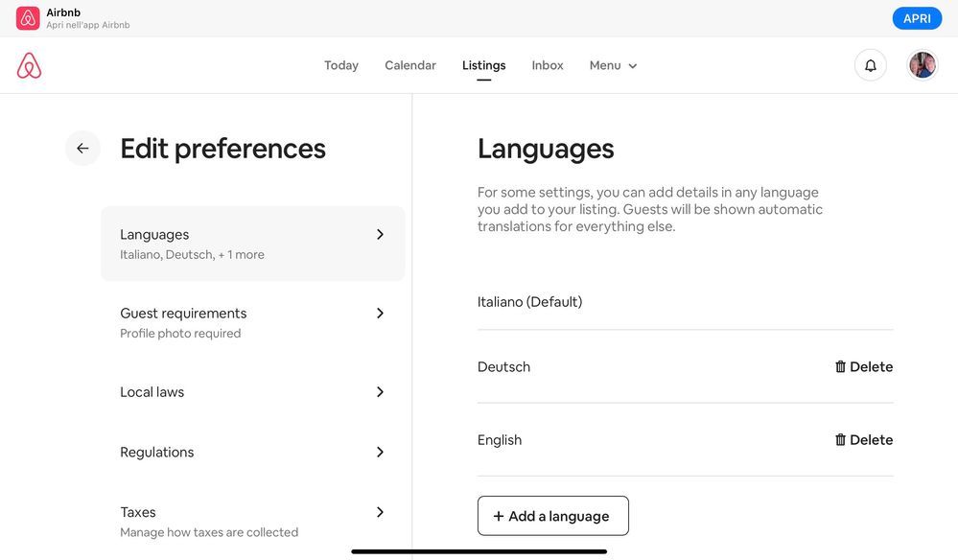Open the profile avatar menu
Screen dimensions: 958x560
922,65
